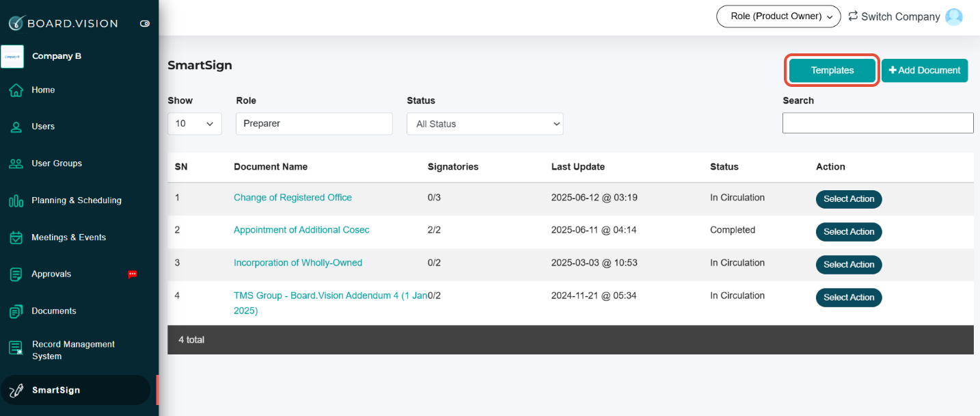980x416 pixels.
Task: Select Action for Incorporation of Wholly-Owned
Action: tap(849, 265)
